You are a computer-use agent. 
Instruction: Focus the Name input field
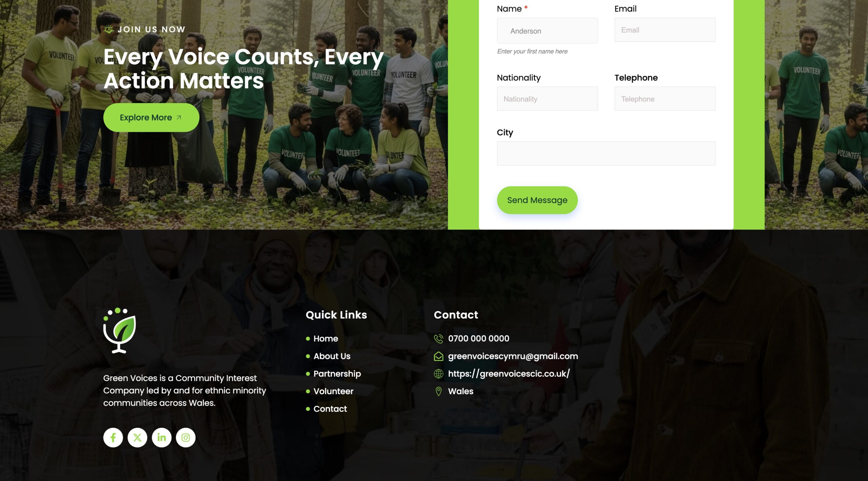547,31
